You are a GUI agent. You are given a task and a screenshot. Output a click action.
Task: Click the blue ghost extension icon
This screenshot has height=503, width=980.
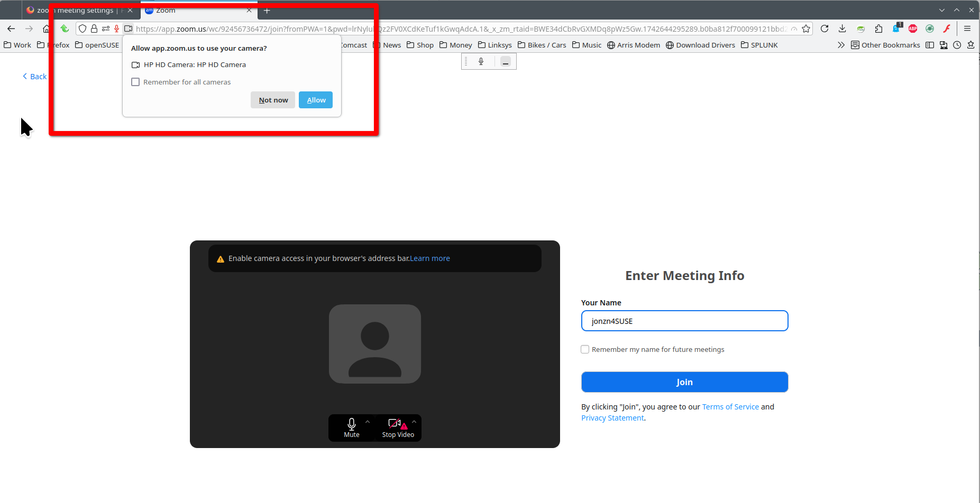pos(896,28)
